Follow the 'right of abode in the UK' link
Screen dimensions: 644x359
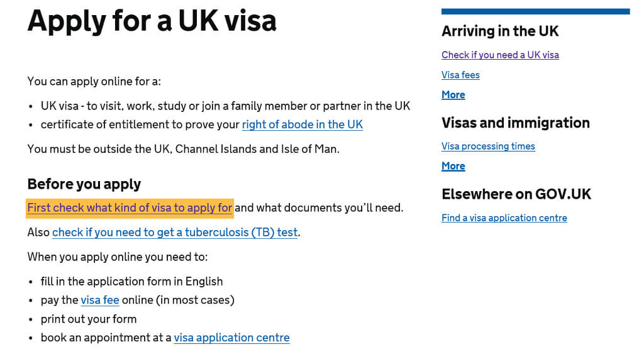[303, 124]
